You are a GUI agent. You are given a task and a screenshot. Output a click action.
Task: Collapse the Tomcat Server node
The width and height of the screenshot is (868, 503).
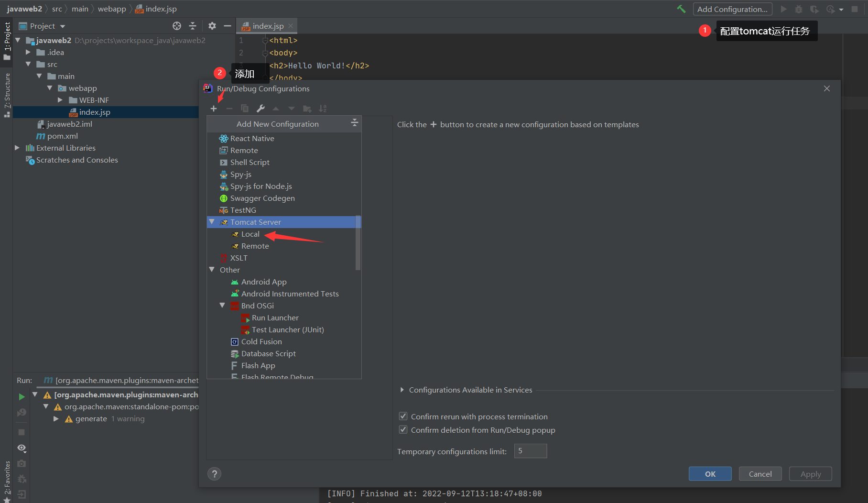212,222
